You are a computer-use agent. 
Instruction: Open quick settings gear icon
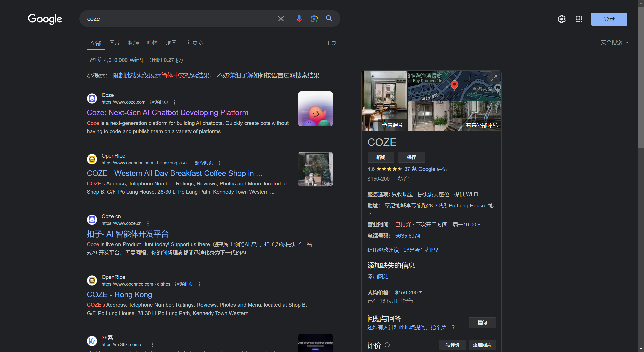pyautogui.click(x=561, y=19)
